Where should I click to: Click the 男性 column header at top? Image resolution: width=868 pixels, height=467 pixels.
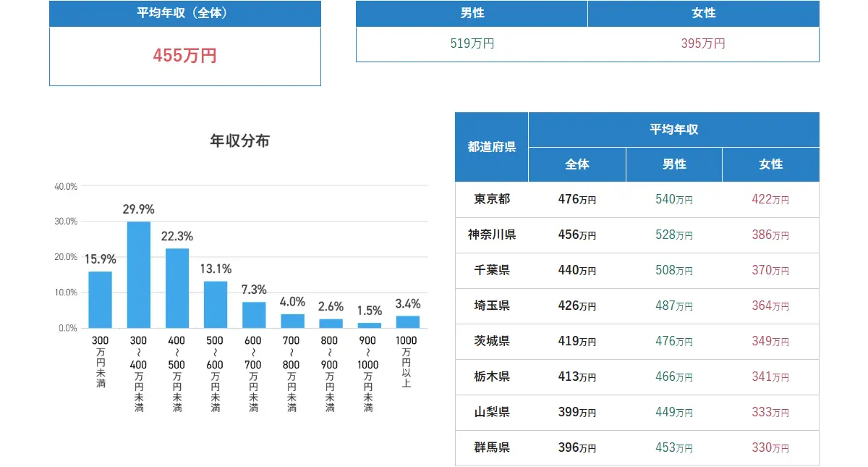coord(471,13)
